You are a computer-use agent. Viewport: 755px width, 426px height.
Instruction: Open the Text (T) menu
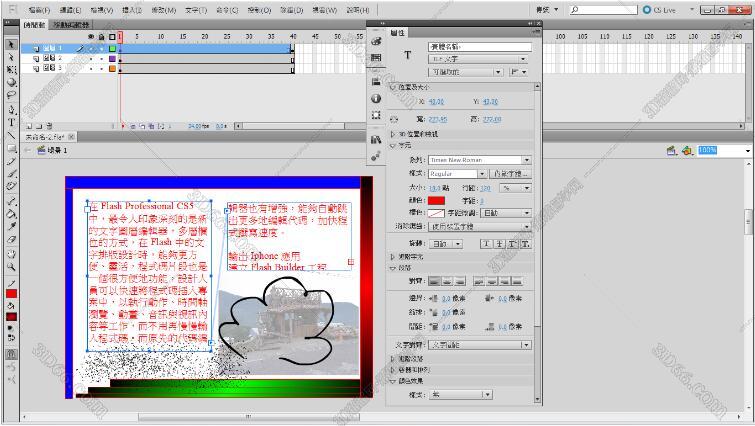[195, 10]
